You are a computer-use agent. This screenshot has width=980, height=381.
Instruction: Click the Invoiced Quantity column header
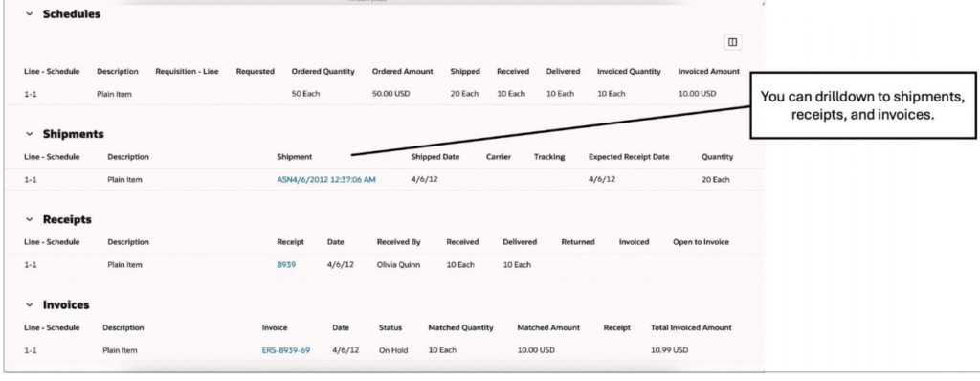point(629,72)
